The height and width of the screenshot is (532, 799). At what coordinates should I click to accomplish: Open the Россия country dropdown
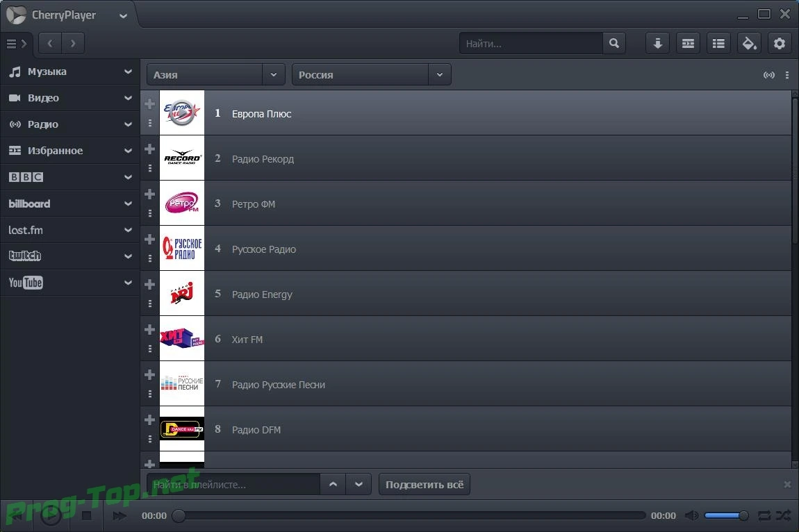(x=371, y=75)
